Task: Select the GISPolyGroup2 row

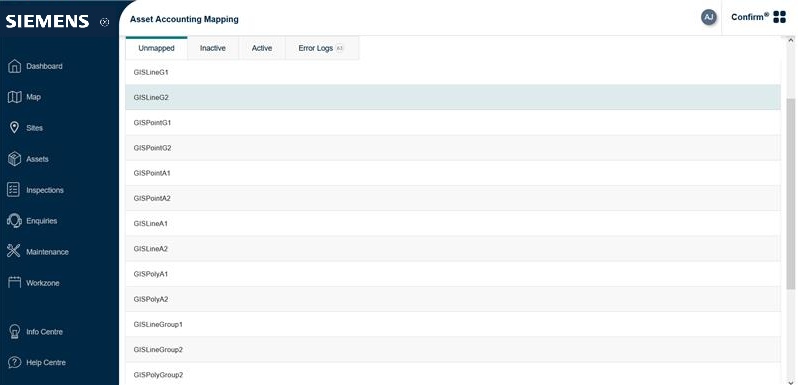Action: [x=453, y=374]
